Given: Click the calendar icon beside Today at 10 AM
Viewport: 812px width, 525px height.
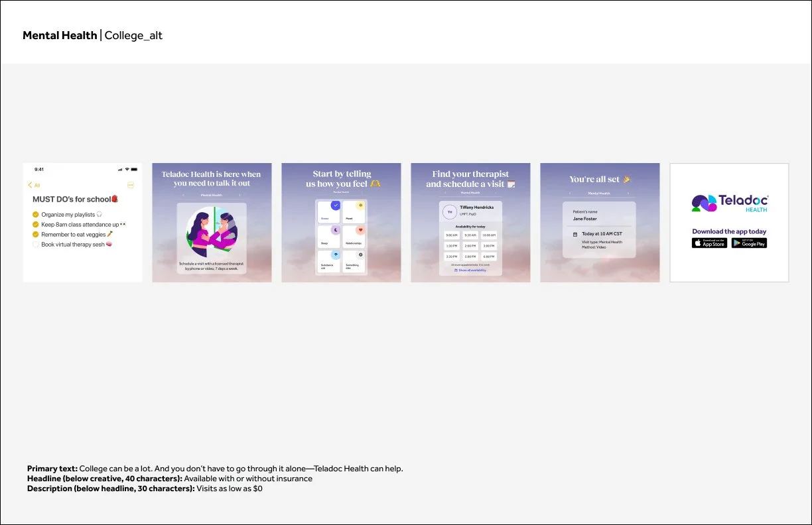Looking at the screenshot, I should 575,235.
